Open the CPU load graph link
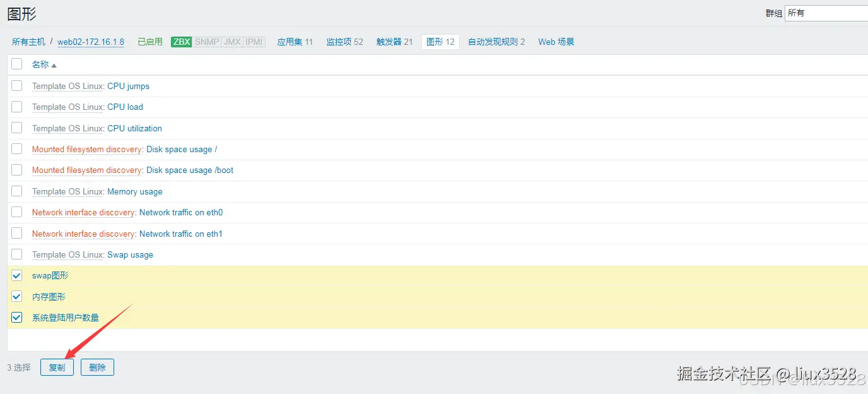Screen dimensions: 868x394 [x=125, y=107]
